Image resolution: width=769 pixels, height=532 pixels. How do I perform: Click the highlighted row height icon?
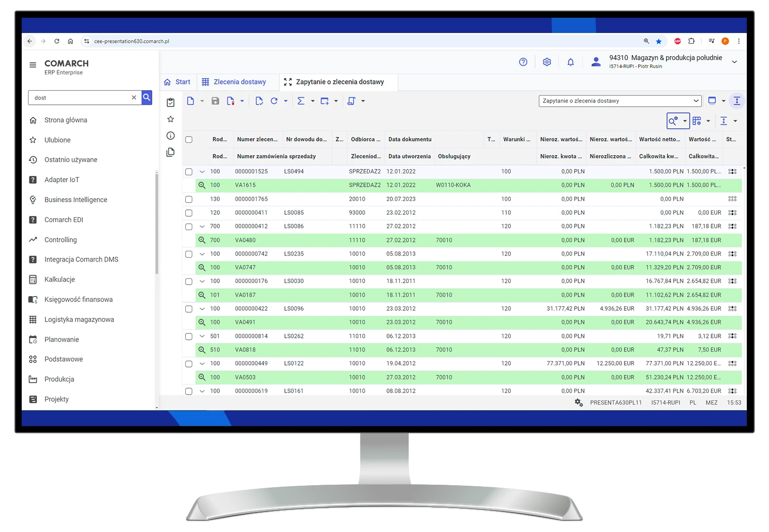737,100
